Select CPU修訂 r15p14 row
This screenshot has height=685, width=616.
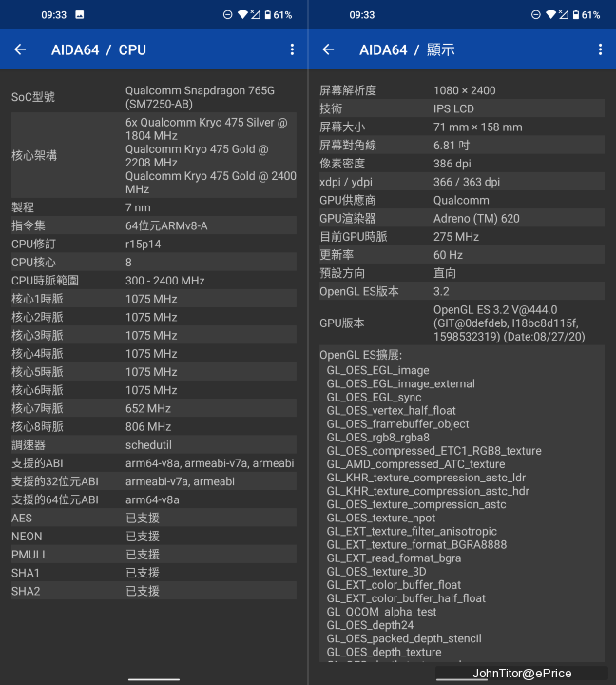[154, 244]
